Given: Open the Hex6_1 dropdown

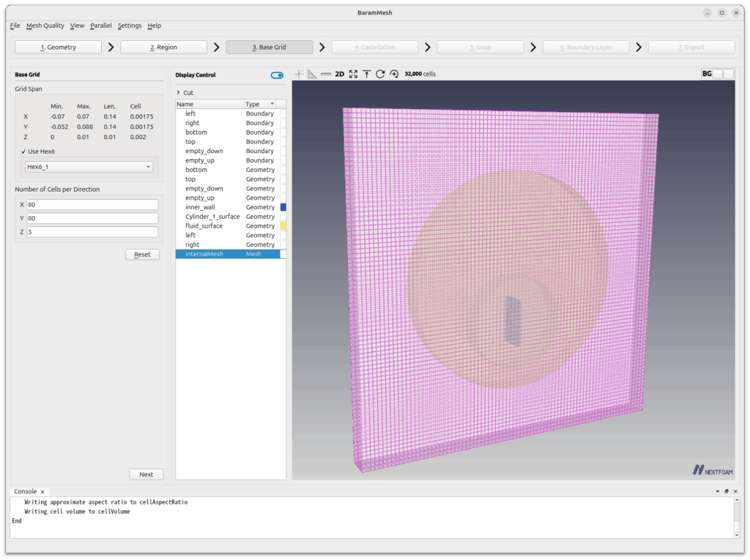Looking at the screenshot, I should coord(89,167).
